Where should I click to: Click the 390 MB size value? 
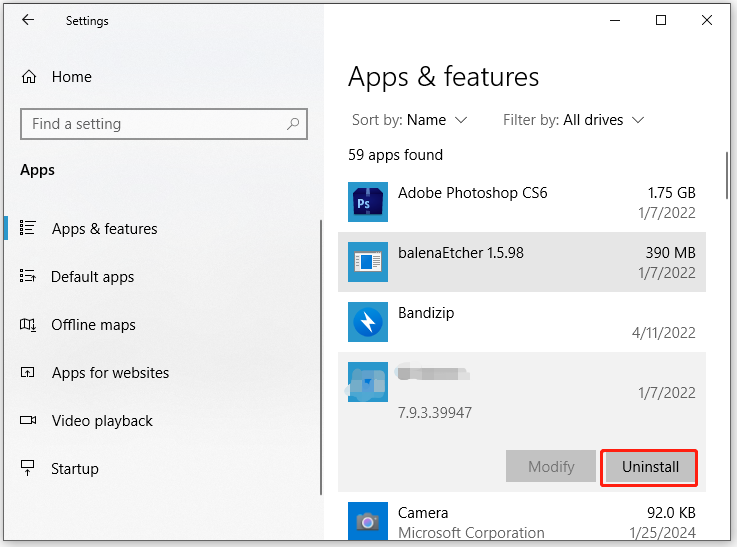(x=670, y=253)
